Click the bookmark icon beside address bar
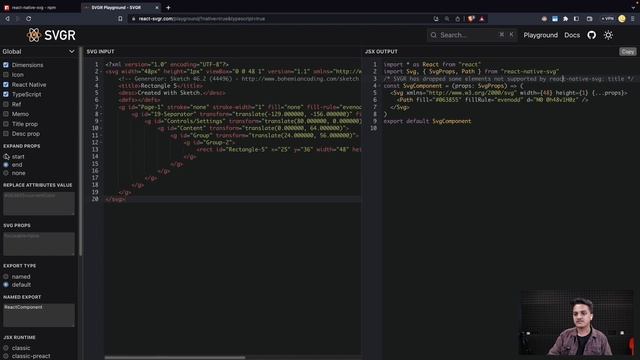The width and height of the screenshot is (640, 360). point(120,19)
